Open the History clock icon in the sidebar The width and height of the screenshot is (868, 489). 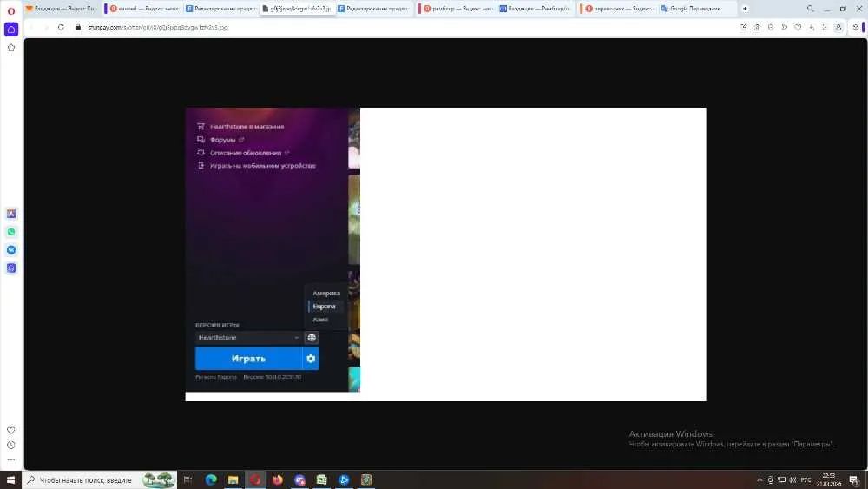(11, 446)
